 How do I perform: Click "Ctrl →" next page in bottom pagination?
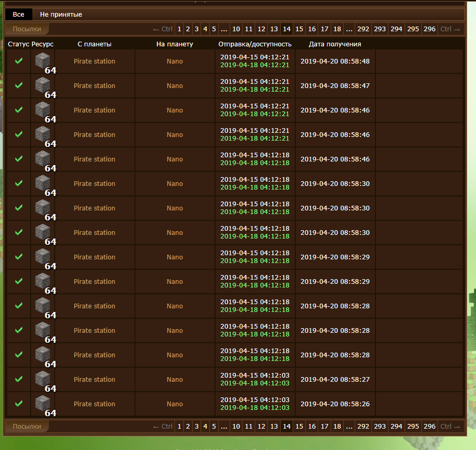pyautogui.click(x=450, y=427)
